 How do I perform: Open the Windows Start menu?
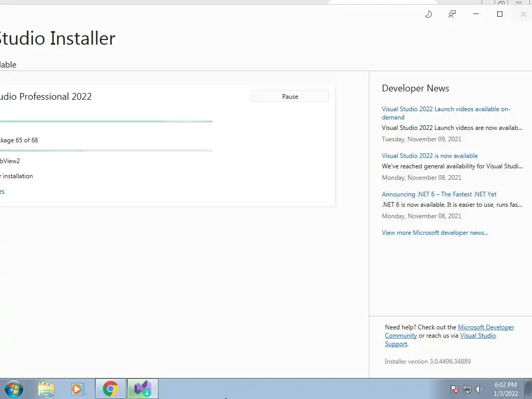pos(14,389)
